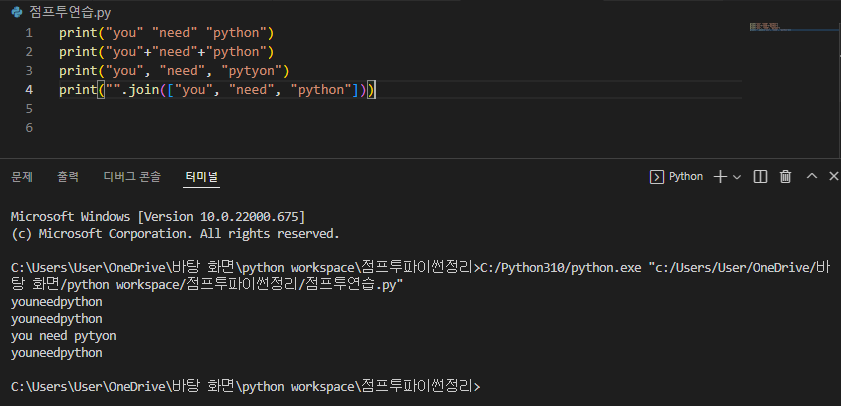The image size is (841, 406).
Task: Click the Python file icon on the tab
Action: (16, 13)
